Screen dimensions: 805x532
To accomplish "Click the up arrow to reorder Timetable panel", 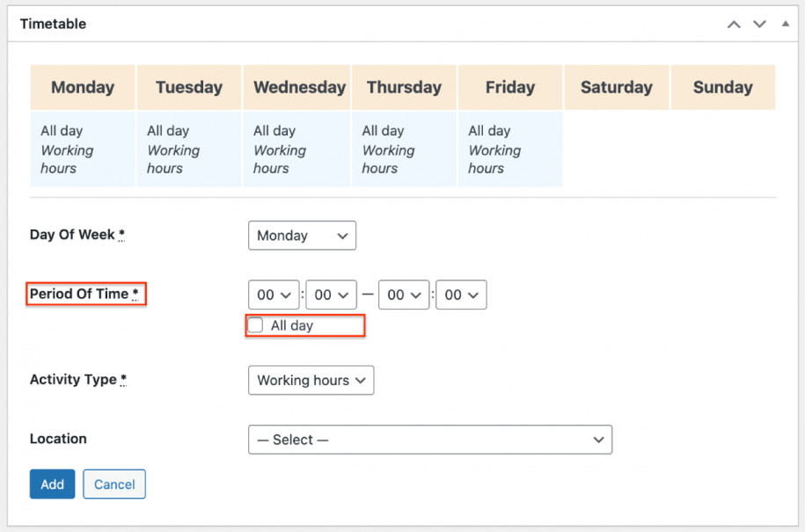I will click(x=734, y=24).
